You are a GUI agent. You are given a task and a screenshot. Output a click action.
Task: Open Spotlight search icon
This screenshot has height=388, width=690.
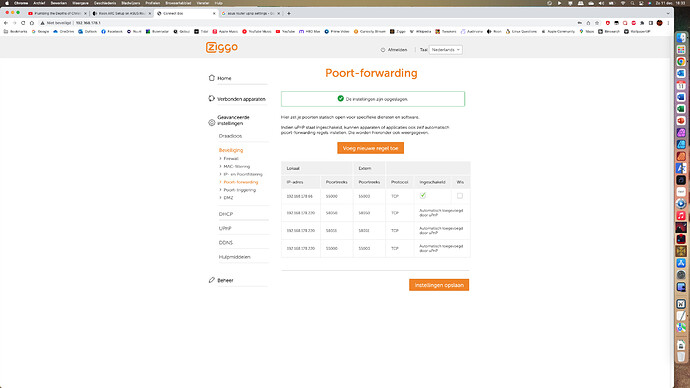(x=632, y=3)
